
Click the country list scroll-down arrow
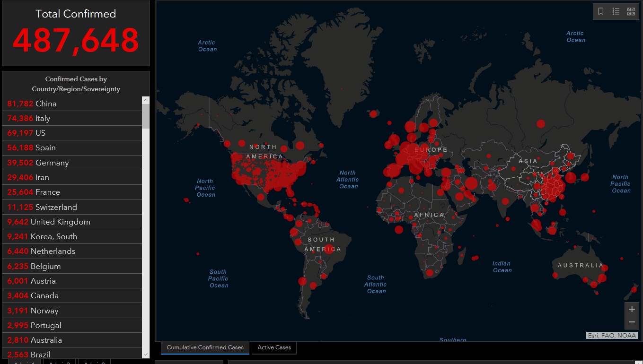(146, 354)
